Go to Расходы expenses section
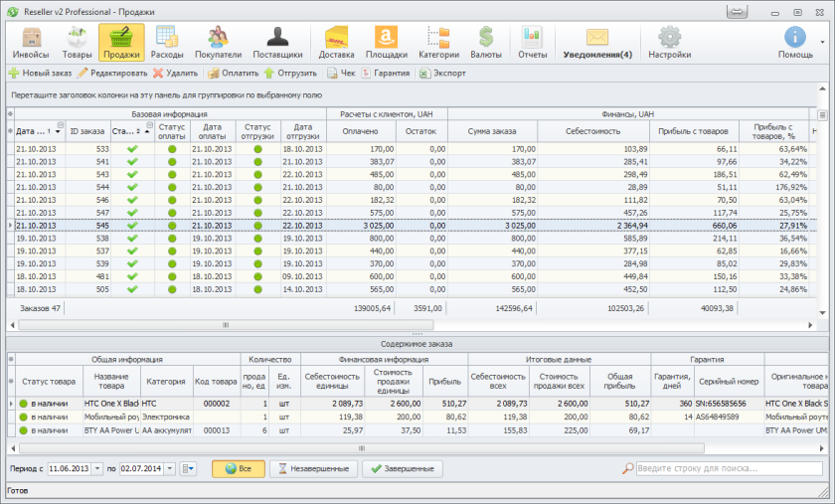 (168, 43)
